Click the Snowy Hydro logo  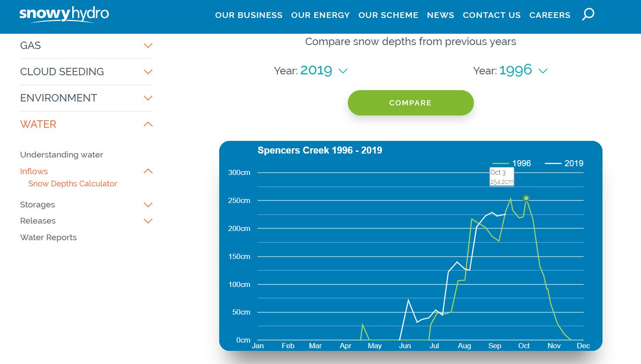[64, 14]
